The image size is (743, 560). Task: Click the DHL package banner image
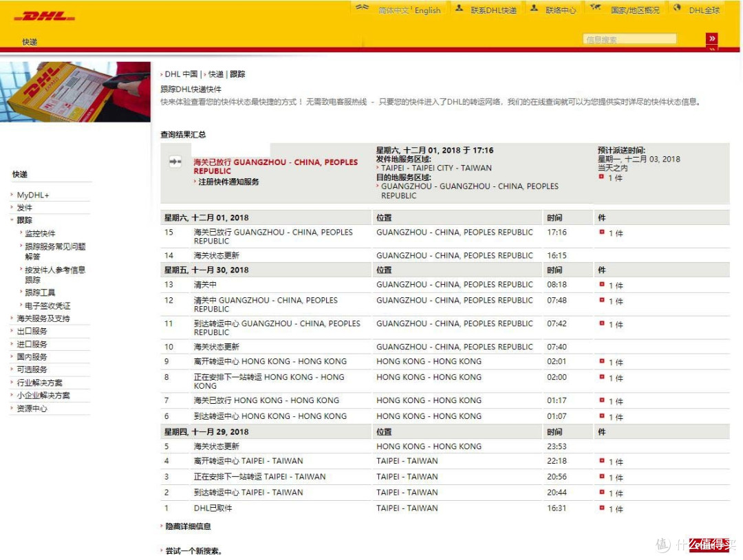75,91
